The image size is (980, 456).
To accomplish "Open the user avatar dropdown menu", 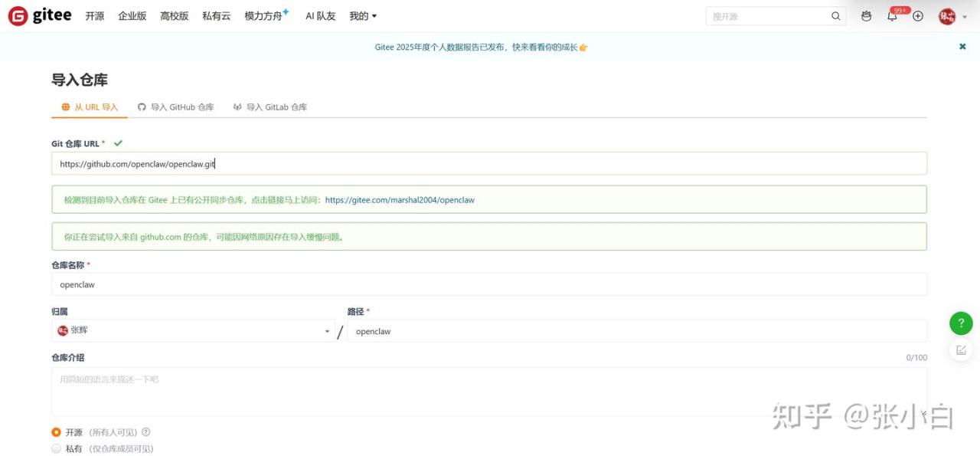I will pos(952,16).
